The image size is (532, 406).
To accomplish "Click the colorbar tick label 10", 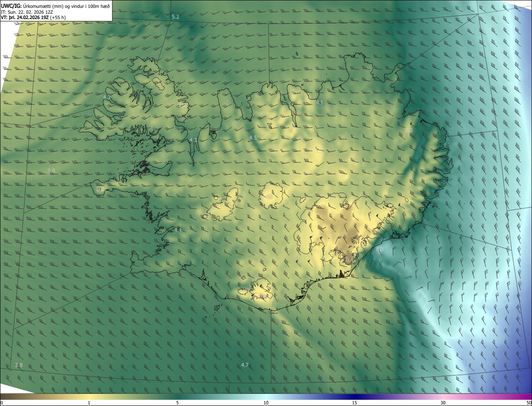I will pyautogui.click(x=266, y=403).
